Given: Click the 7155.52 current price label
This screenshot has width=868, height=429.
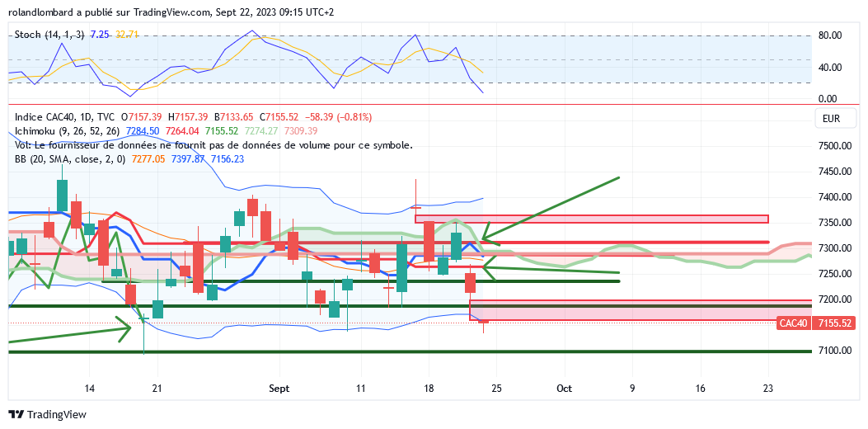Looking at the screenshot, I should [835, 323].
